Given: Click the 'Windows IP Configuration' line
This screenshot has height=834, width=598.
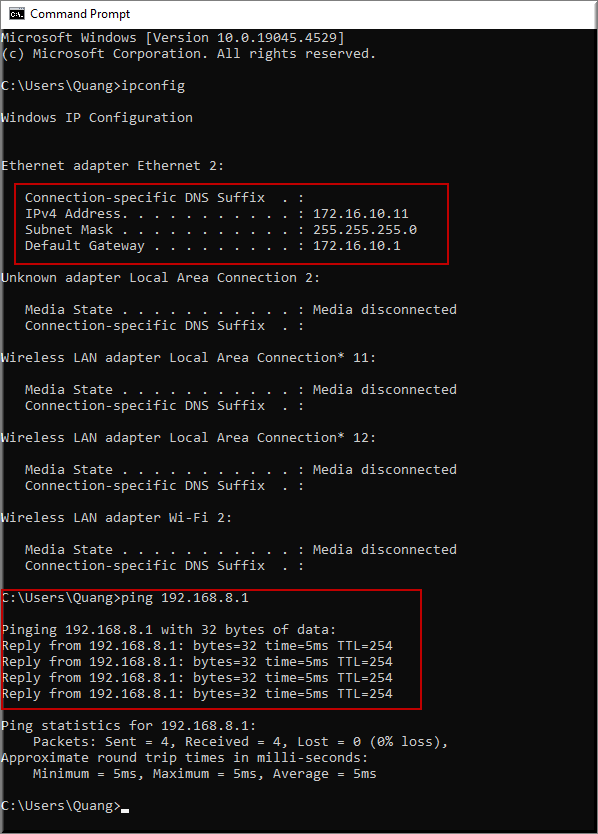Looking at the screenshot, I should [x=97, y=118].
